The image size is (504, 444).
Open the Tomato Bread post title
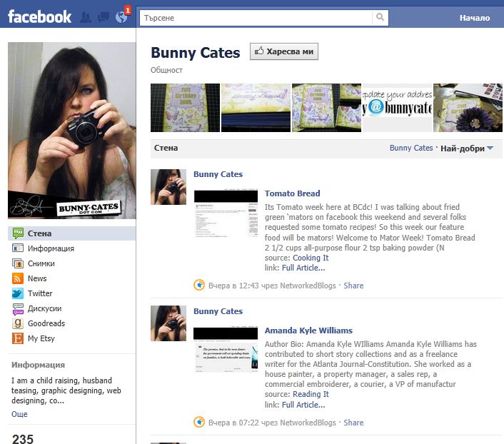click(x=292, y=193)
